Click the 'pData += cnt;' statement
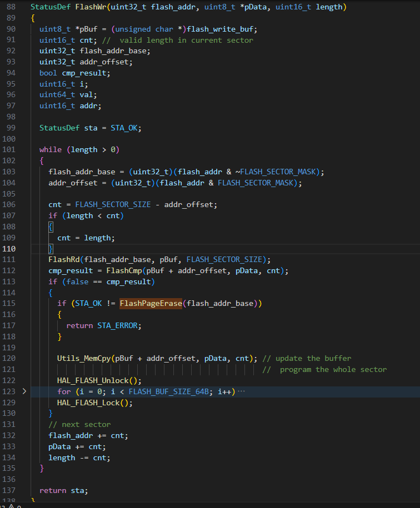420x508 pixels. click(x=77, y=447)
